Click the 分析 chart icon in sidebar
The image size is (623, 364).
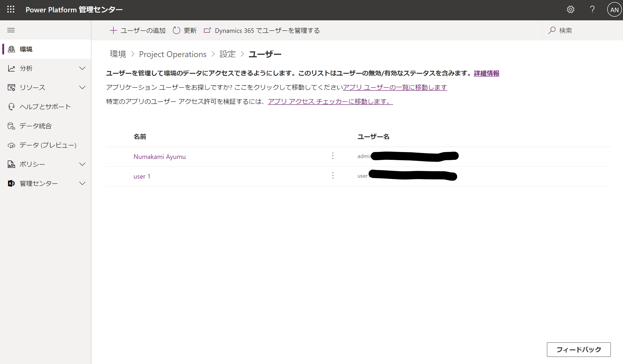pos(11,69)
